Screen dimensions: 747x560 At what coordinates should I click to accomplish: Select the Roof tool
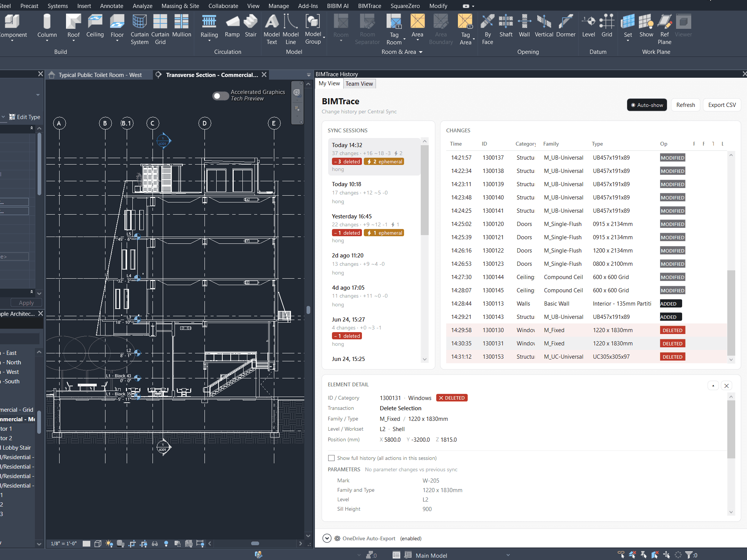pos(74,27)
